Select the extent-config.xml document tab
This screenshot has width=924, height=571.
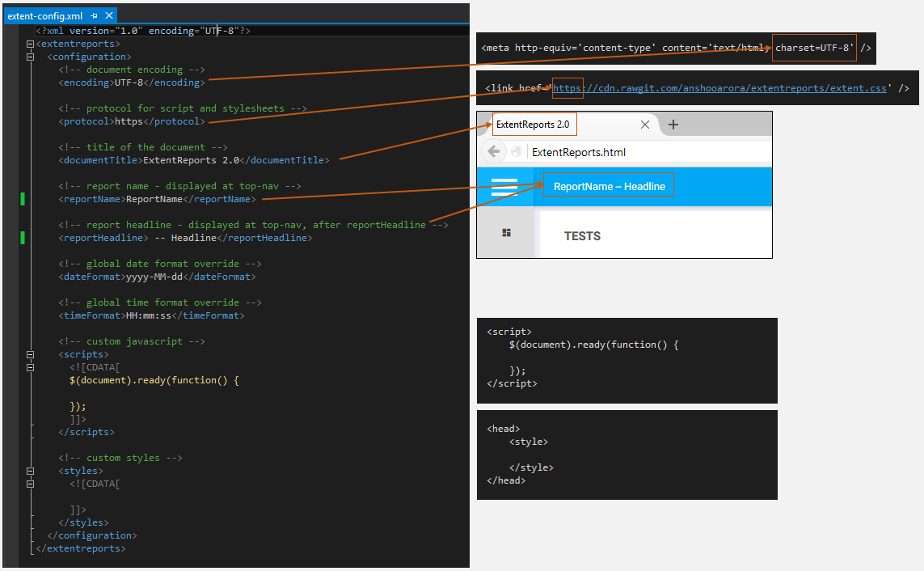click(x=46, y=16)
